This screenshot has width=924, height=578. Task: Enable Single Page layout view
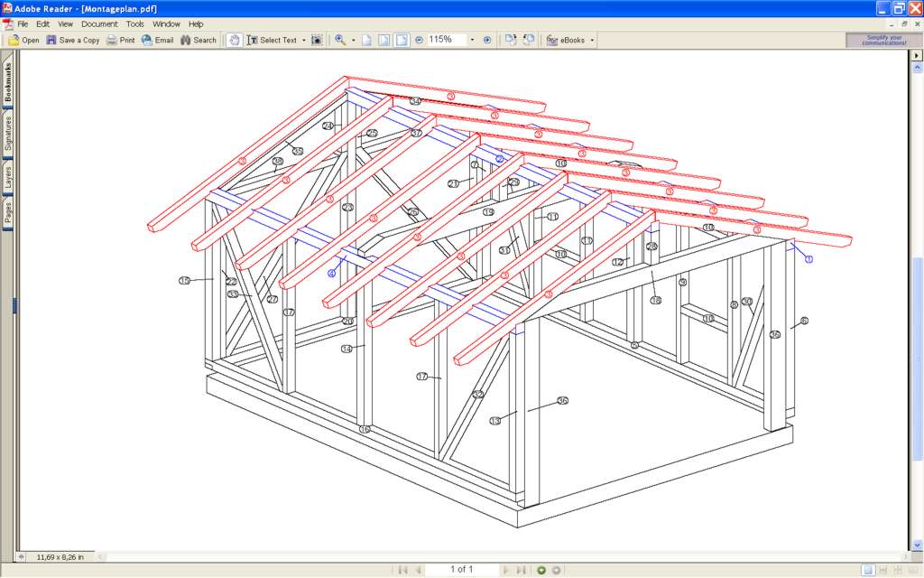coord(867,570)
